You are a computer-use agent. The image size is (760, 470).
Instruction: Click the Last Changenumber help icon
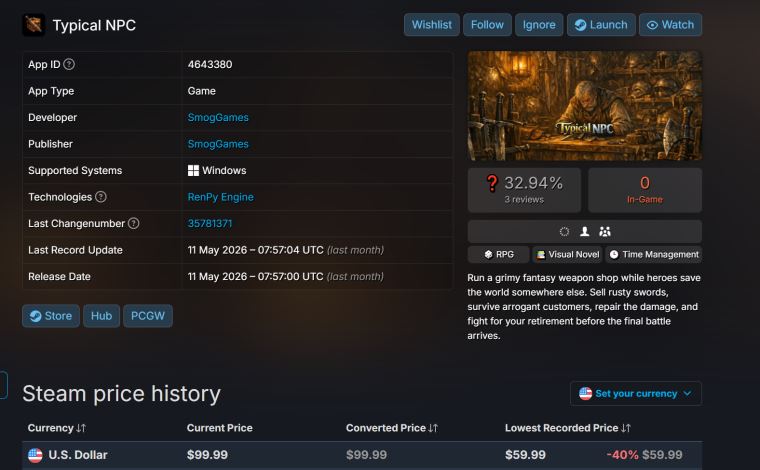pyautogui.click(x=134, y=223)
